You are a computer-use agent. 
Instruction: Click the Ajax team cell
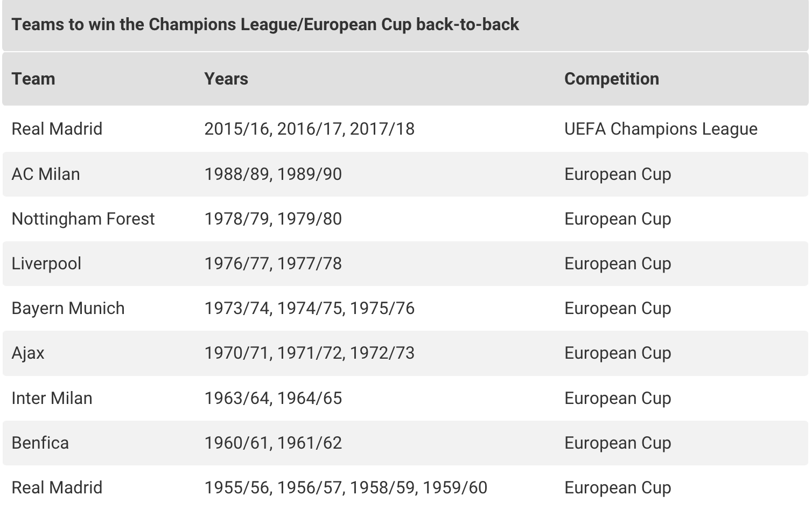click(28, 353)
